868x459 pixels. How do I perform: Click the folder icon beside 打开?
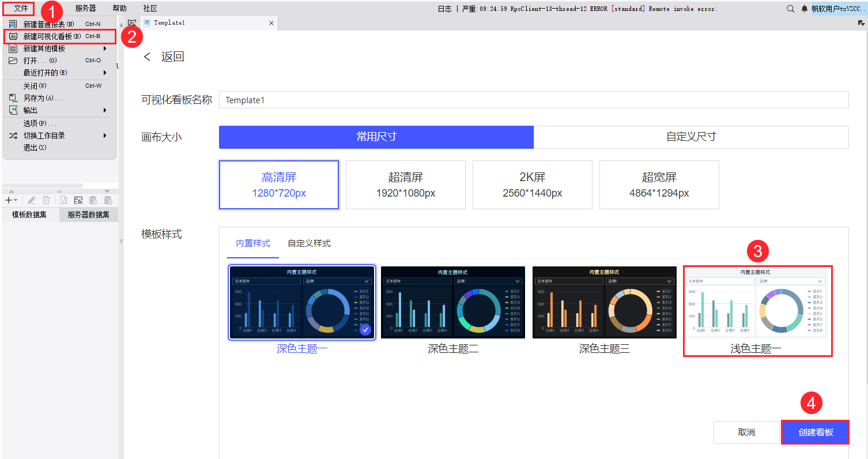click(x=13, y=61)
